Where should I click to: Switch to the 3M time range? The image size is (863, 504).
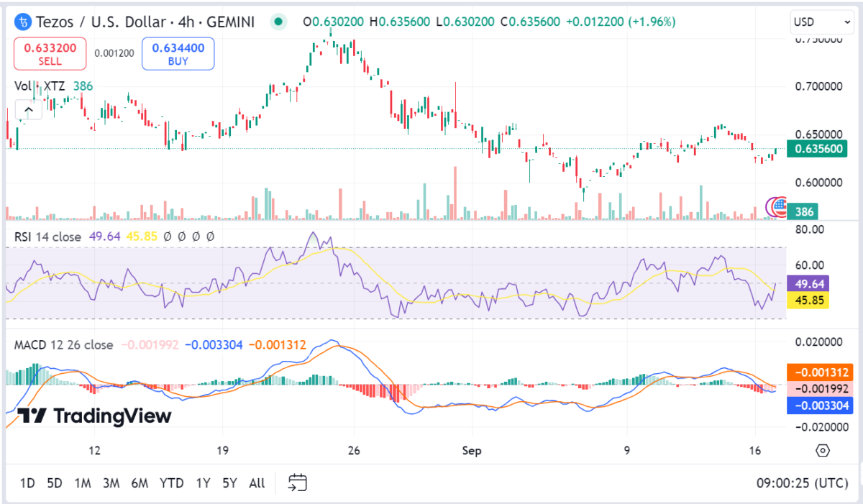111,483
